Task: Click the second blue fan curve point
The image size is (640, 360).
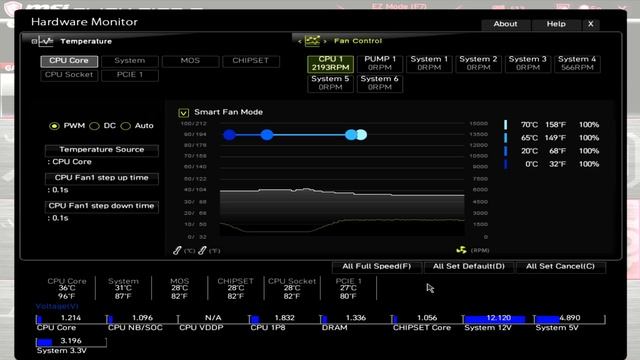Action: click(x=267, y=135)
